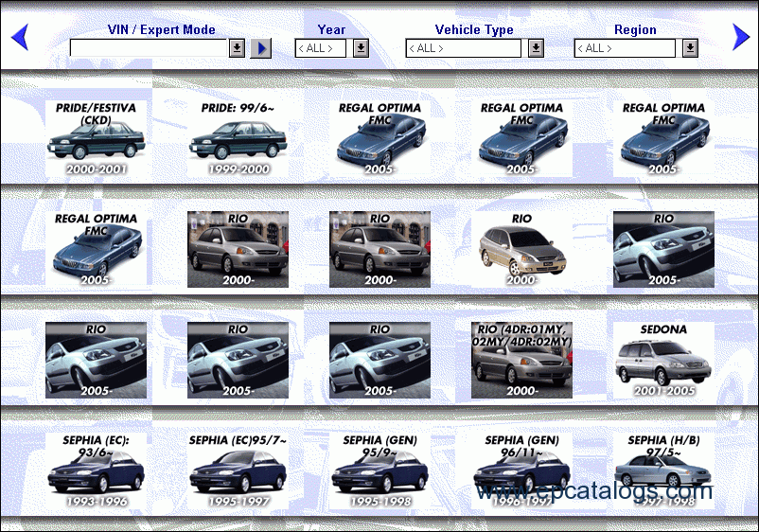Select SEPHIA (GEN) 96/11~ model
759x532 pixels.
click(x=521, y=471)
